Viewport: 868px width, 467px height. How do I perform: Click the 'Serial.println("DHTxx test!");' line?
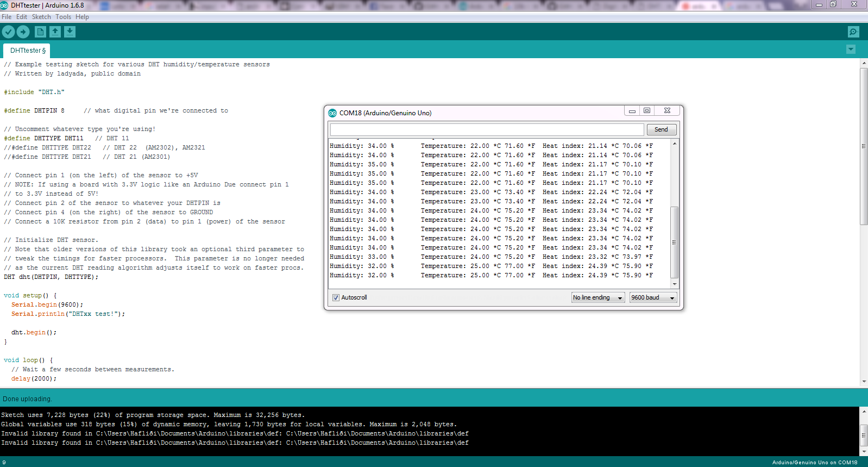point(68,314)
